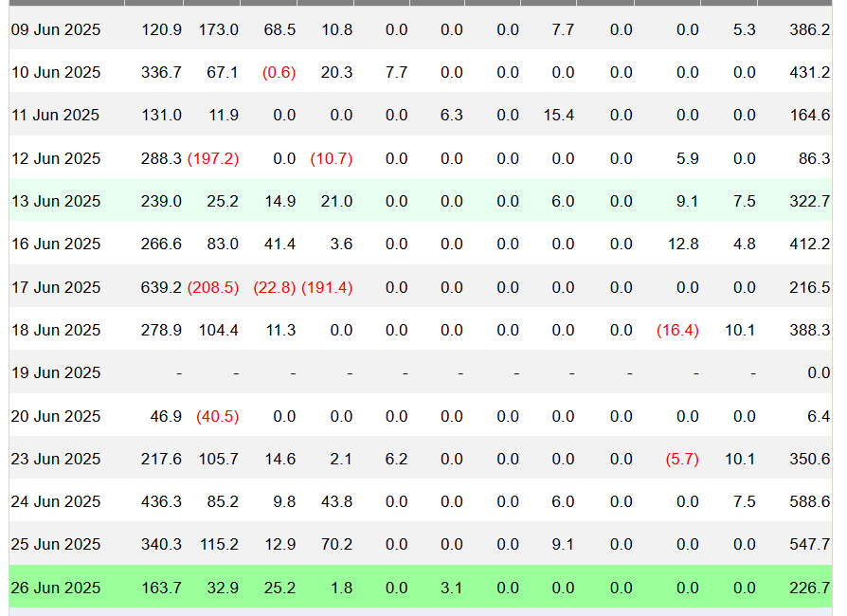Click the 322.7 total
The image size is (847, 616).
pyautogui.click(x=810, y=201)
